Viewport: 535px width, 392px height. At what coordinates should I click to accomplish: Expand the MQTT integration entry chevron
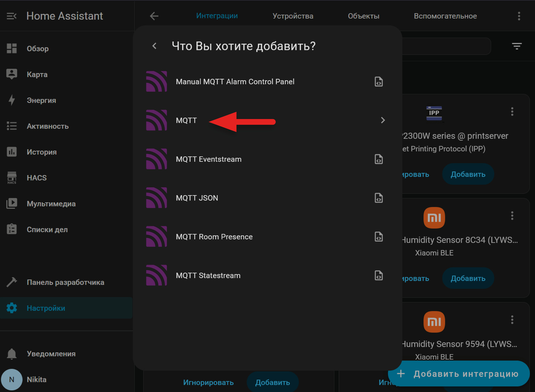[383, 120]
